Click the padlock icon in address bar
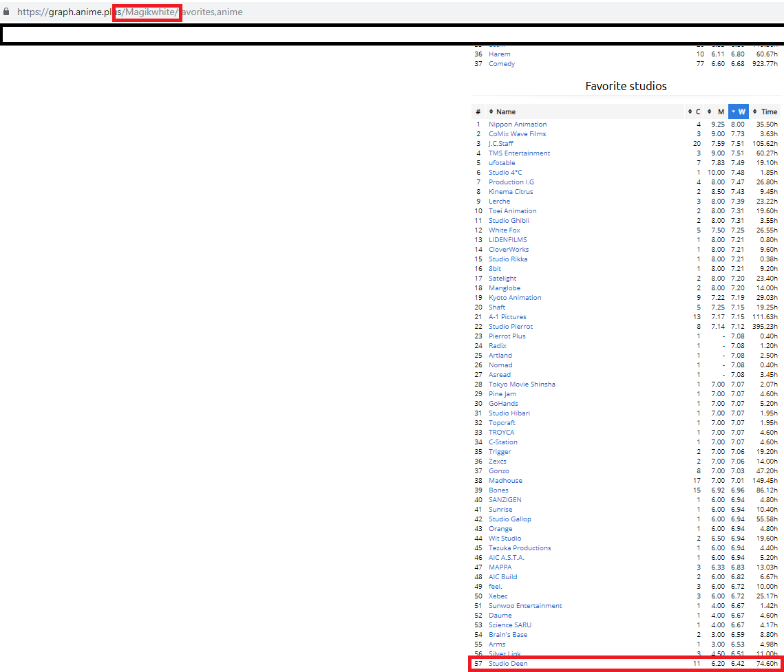Image resolution: width=784 pixels, height=672 pixels. point(7,12)
